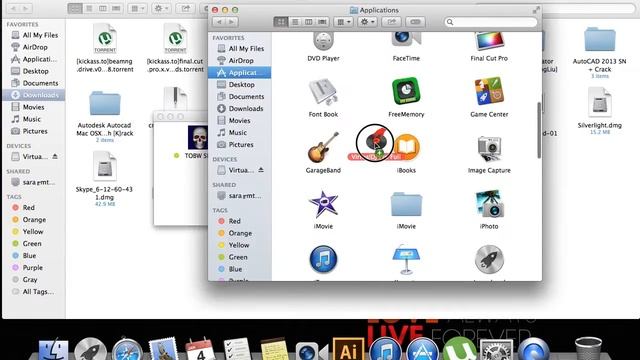The height and width of the screenshot is (360, 640).
Task: Open Finder from the Dock
Action: click(x=53, y=350)
